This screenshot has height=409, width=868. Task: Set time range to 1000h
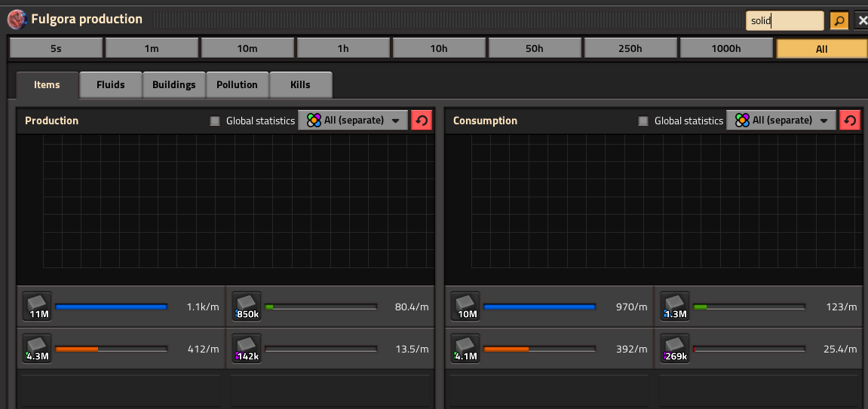[726, 49]
